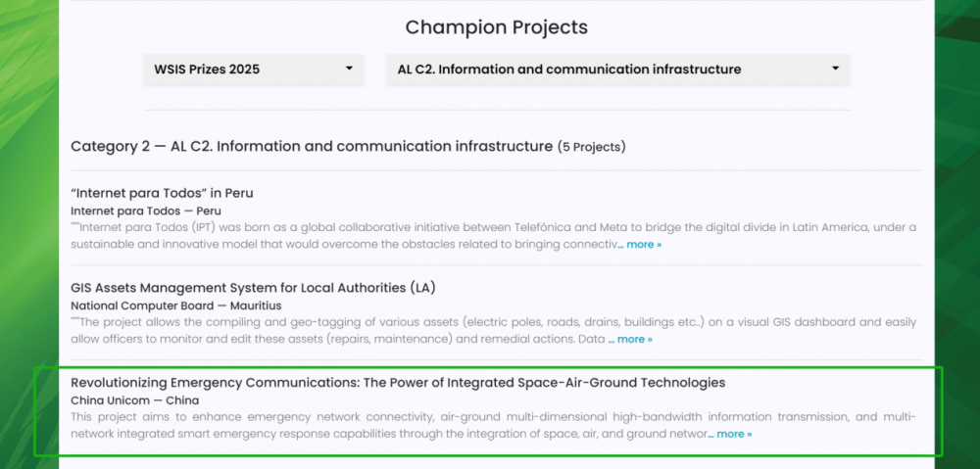Click the GIS Assets project description text
Image resolution: width=980 pixels, height=469 pixels.
(494, 331)
